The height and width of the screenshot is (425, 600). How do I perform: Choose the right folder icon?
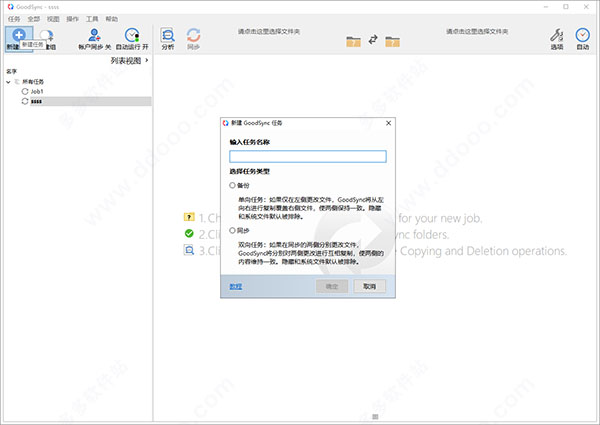coord(393,41)
